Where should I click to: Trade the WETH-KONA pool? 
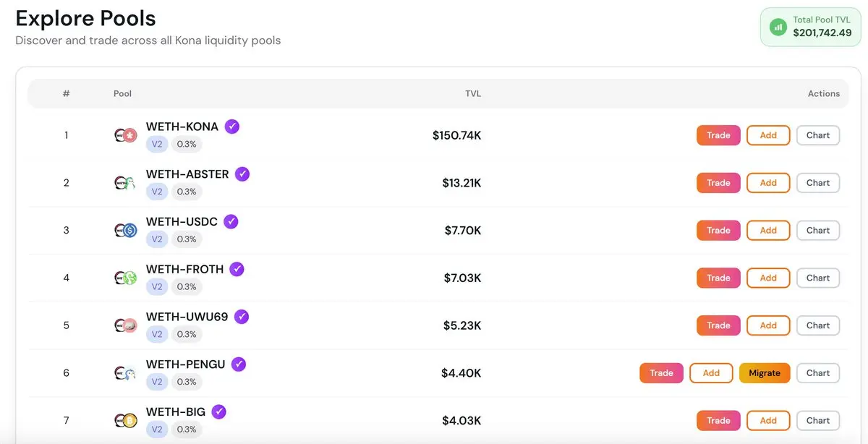[718, 135]
